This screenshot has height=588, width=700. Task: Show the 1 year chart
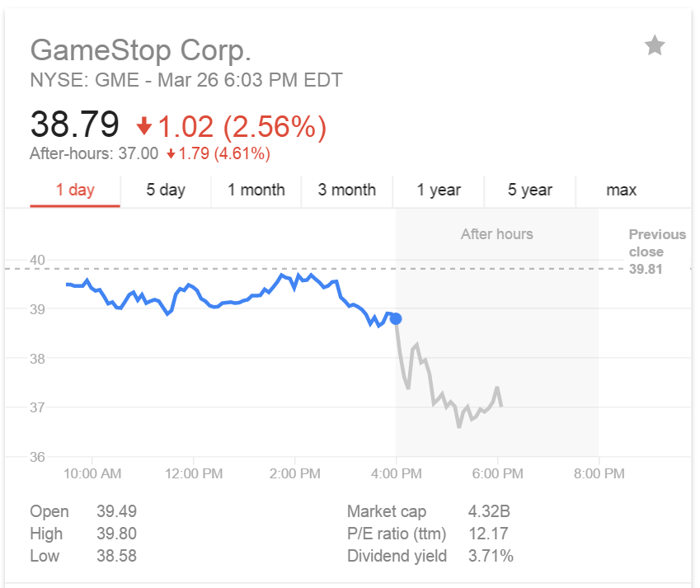click(439, 191)
